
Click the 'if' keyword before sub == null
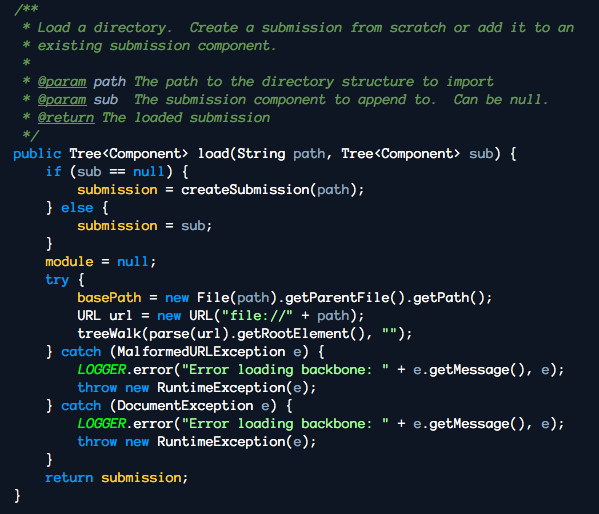[x=53, y=172]
